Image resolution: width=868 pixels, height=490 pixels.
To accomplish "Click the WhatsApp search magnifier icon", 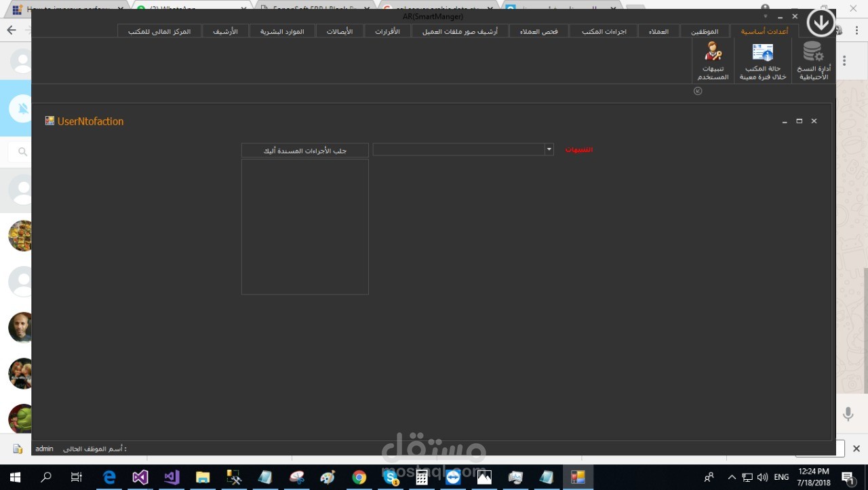I will [x=22, y=151].
